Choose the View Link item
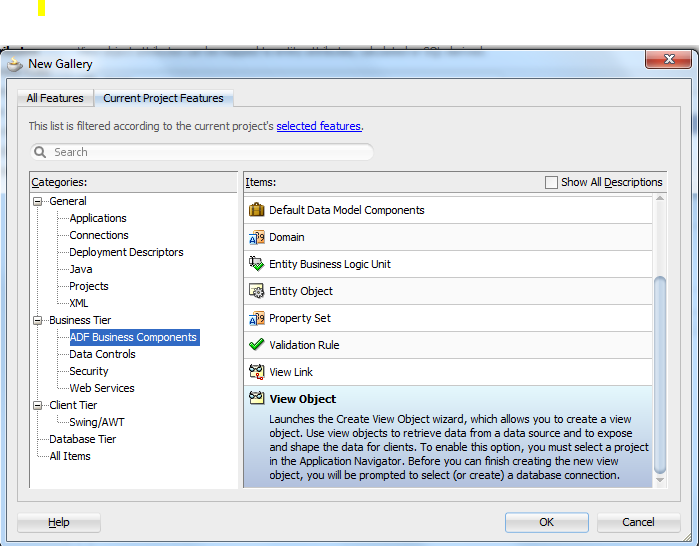 tap(448, 372)
